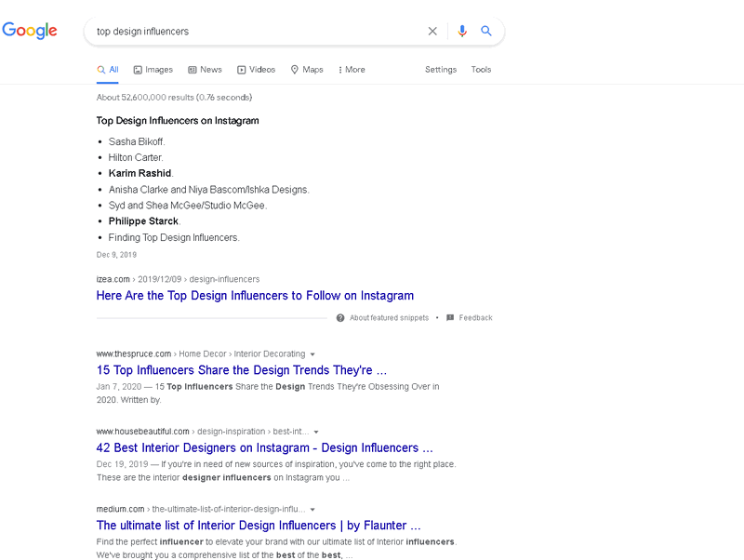Open the Tools filter menu
The width and height of the screenshot is (744, 560).
coord(481,70)
